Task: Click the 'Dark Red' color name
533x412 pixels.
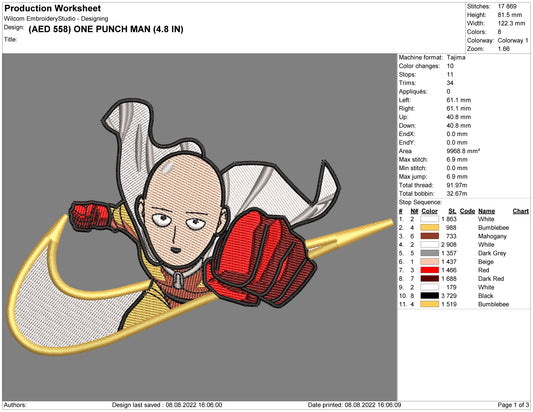Action: click(x=491, y=279)
